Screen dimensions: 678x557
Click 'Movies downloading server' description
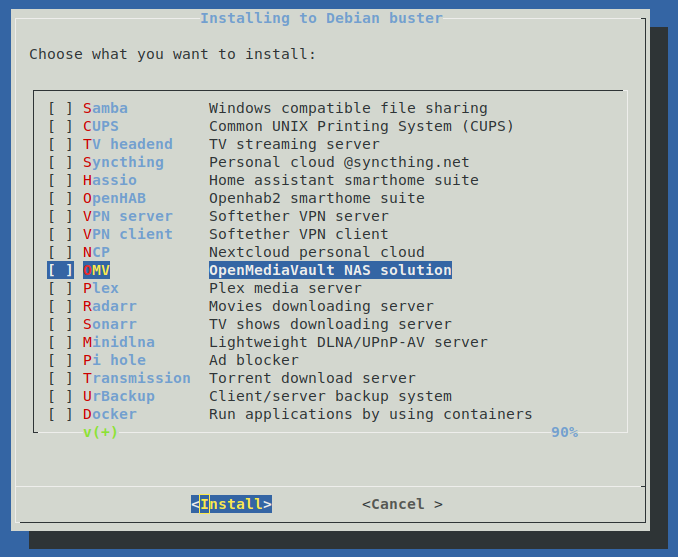tap(321, 306)
